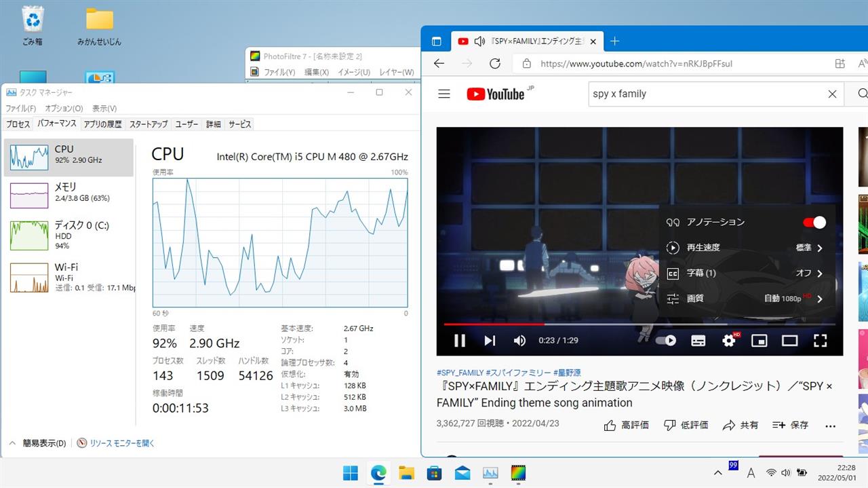
Task: Skip to the next video
Action: [490, 341]
